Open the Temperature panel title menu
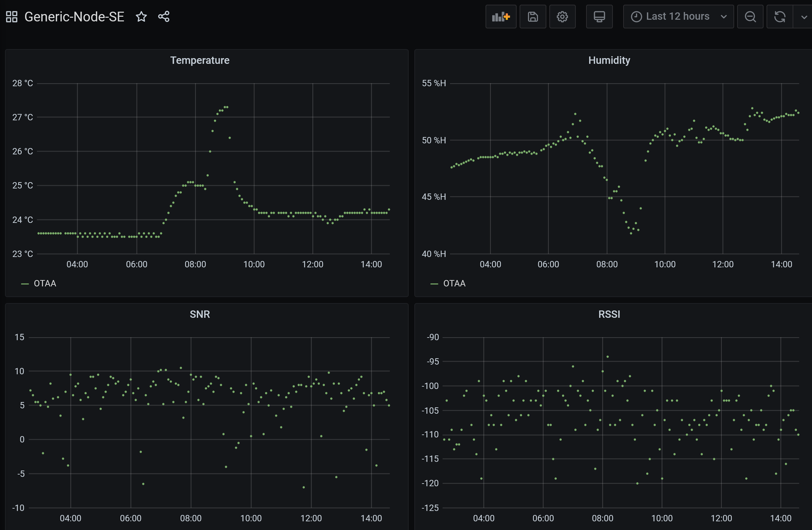812x530 pixels. (x=200, y=60)
